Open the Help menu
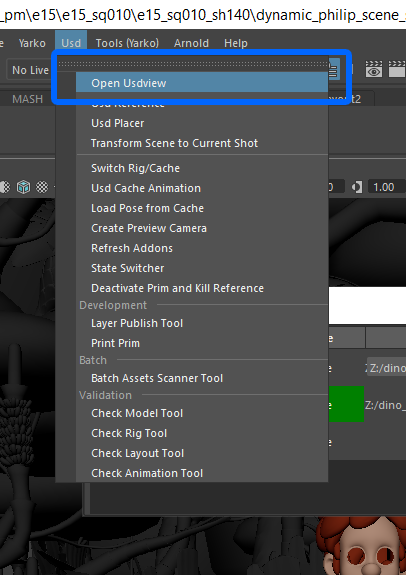The height and width of the screenshot is (575, 406). pyautogui.click(x=235, y=43)
